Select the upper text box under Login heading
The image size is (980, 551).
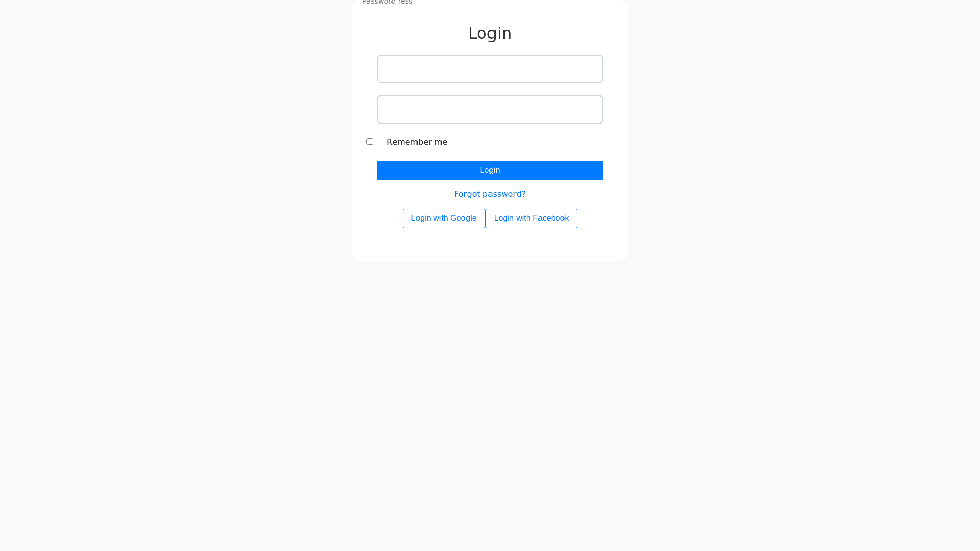490,69
